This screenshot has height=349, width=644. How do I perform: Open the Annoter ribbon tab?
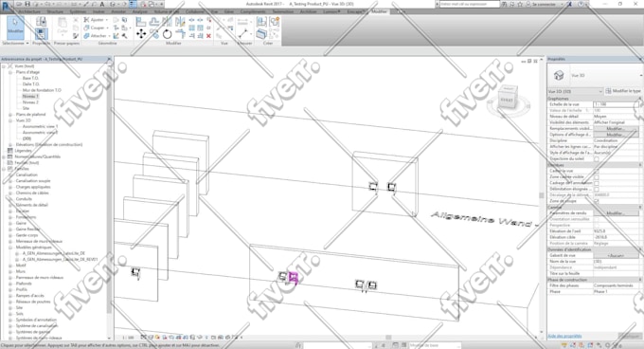pyautogui.click(x=118, y=11)
